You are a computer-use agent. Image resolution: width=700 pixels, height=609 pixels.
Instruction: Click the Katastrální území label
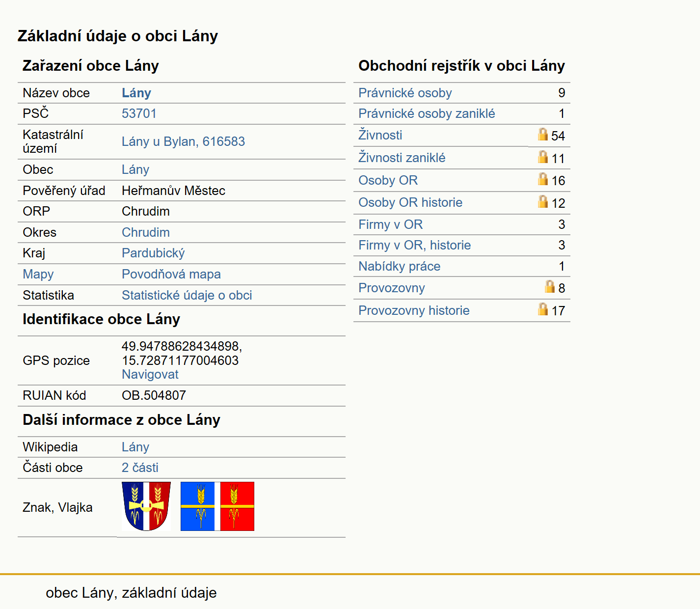tap(53, 141)
